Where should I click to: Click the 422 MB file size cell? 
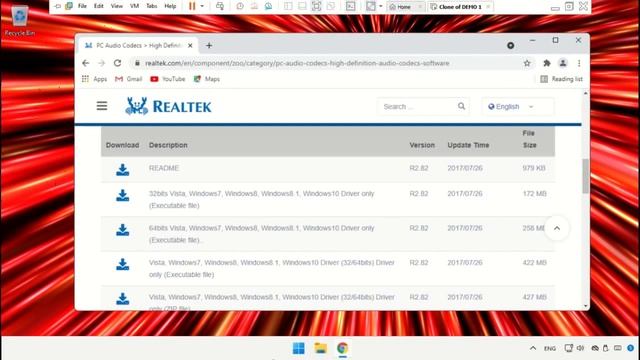(534, 263)
